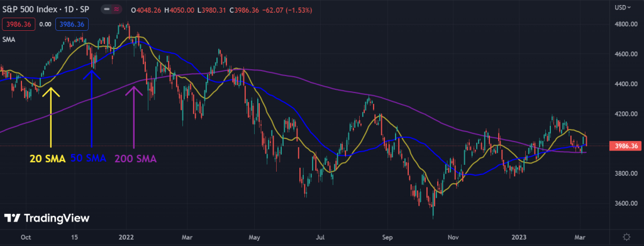This screenshot has width=644, height=246.
Task: Click the 2023 label on time axis
Action: [x=519, y=237]
